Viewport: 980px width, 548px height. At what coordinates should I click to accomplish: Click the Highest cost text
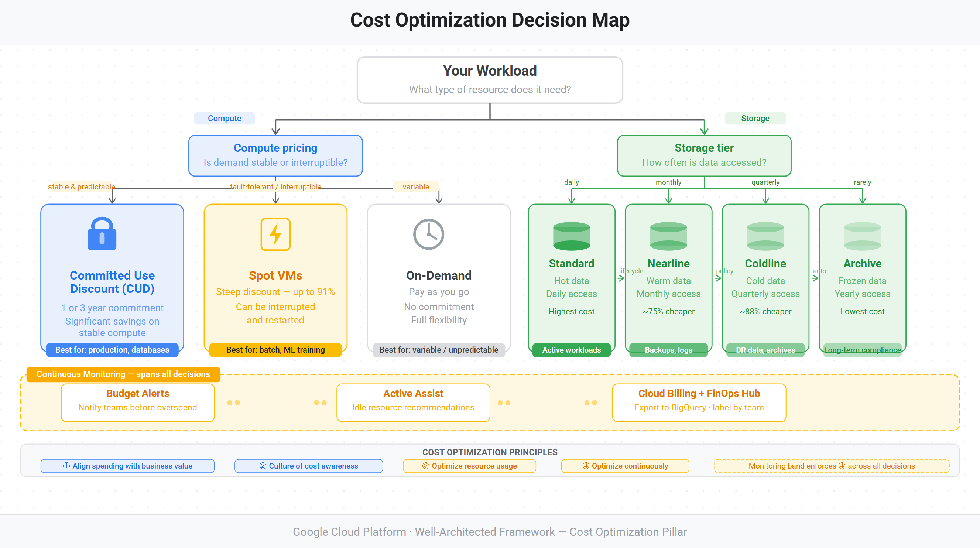pos(571,311)
